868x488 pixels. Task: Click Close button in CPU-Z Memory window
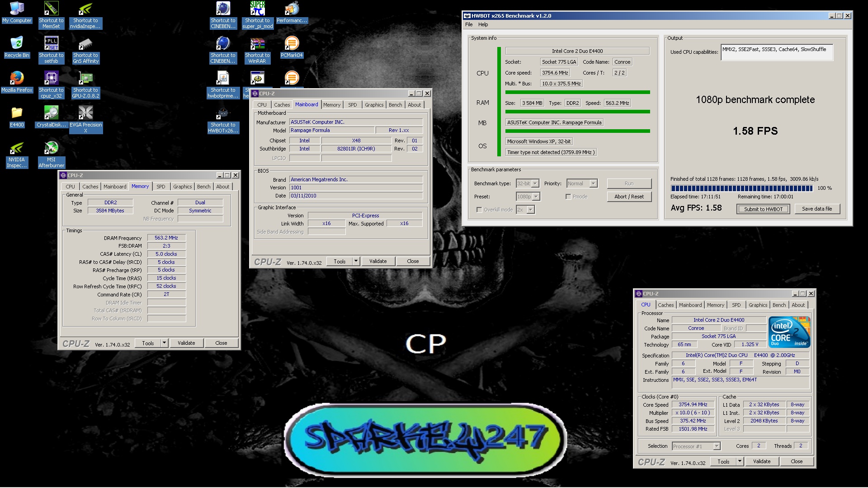(221, 343)
